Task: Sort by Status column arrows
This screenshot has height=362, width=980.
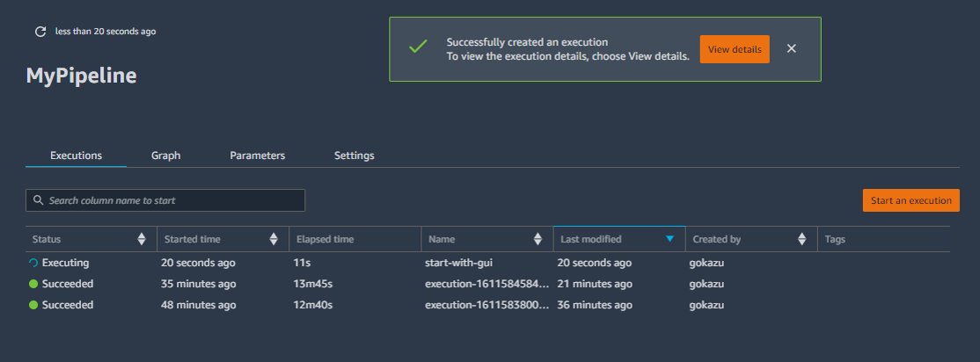Action: [x=142, y=239]
